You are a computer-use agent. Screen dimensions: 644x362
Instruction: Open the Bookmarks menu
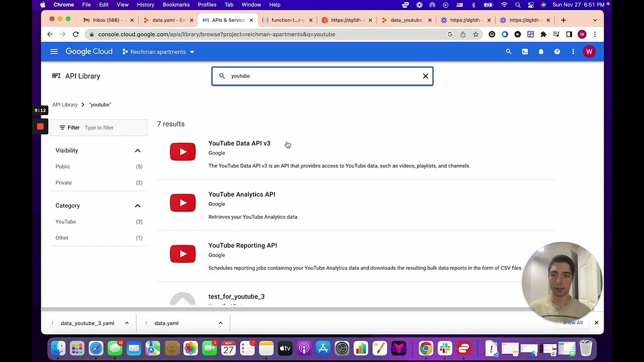pos(176,5)
